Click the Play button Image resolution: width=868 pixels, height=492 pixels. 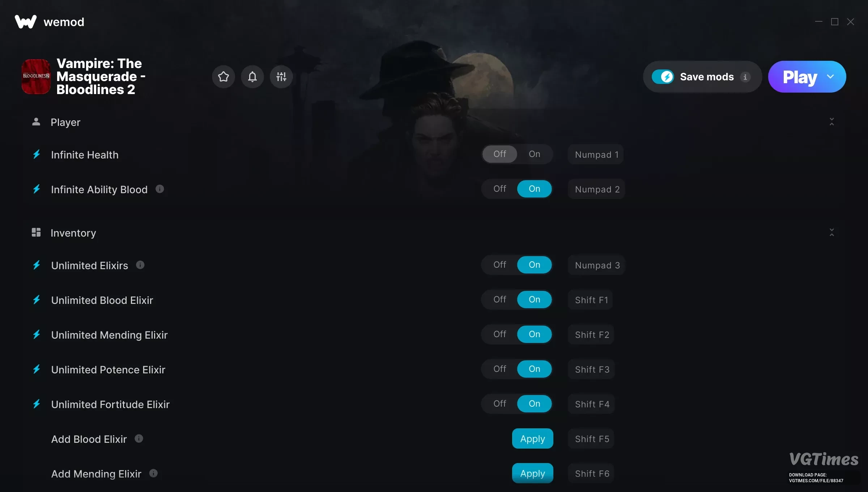(799, 77)
